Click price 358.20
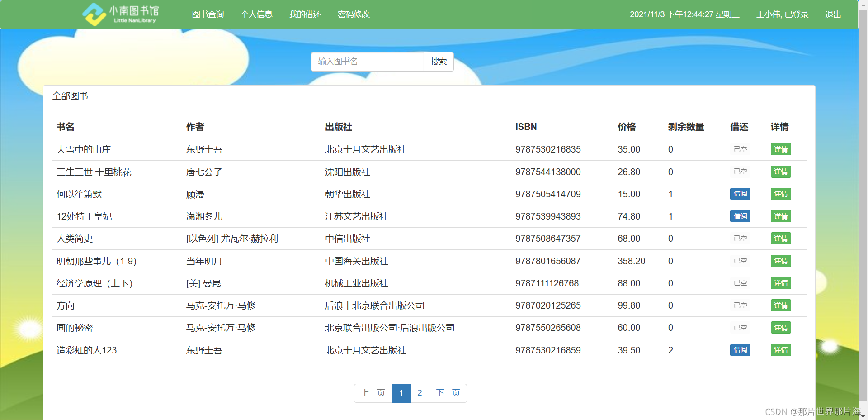The image size is (868, 420). tap(632, 261)
